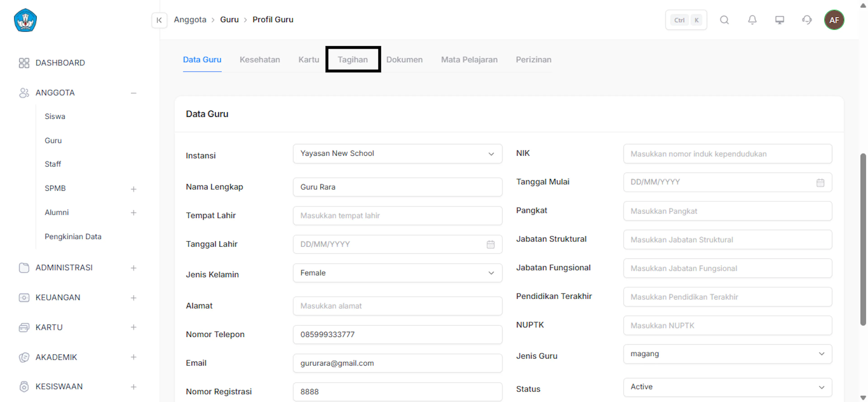Click the Kesiswaan icon

[x=24, y=386]
